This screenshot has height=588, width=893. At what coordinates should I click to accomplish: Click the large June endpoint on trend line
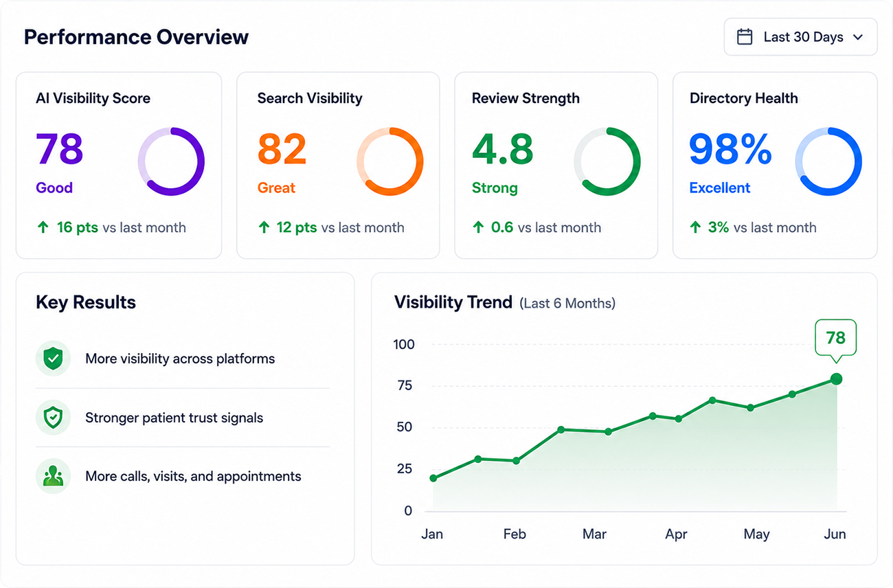pos(836,379)
